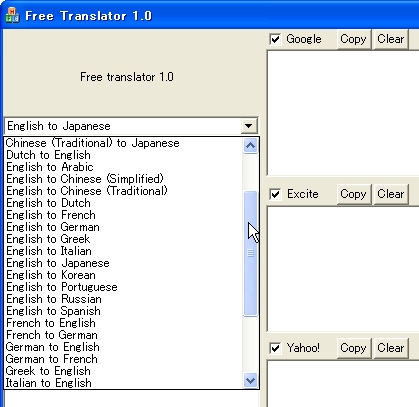Click the Free Translator app icon in title bar
Image resolution: width=419 pixels, height=407 pixels.
click(x=12, y=15)
